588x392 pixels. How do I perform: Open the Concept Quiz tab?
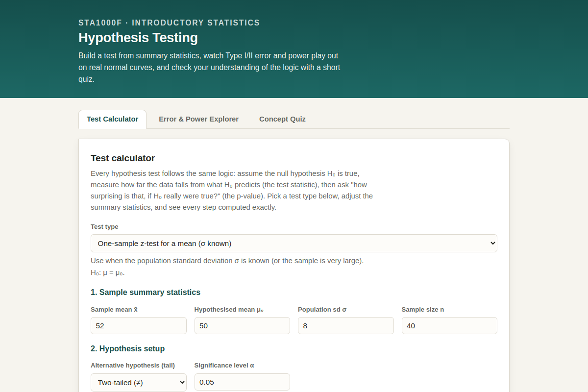282,119
